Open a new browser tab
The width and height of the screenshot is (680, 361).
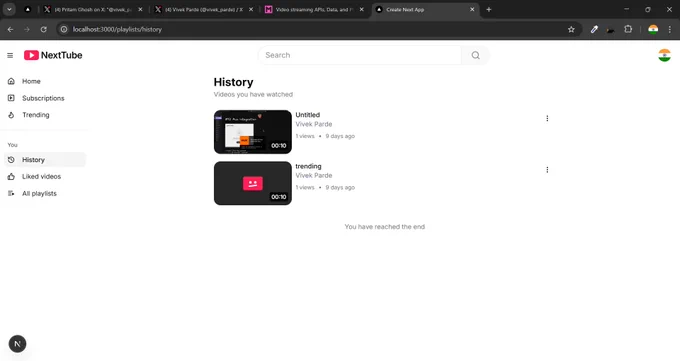pos(489,10)
